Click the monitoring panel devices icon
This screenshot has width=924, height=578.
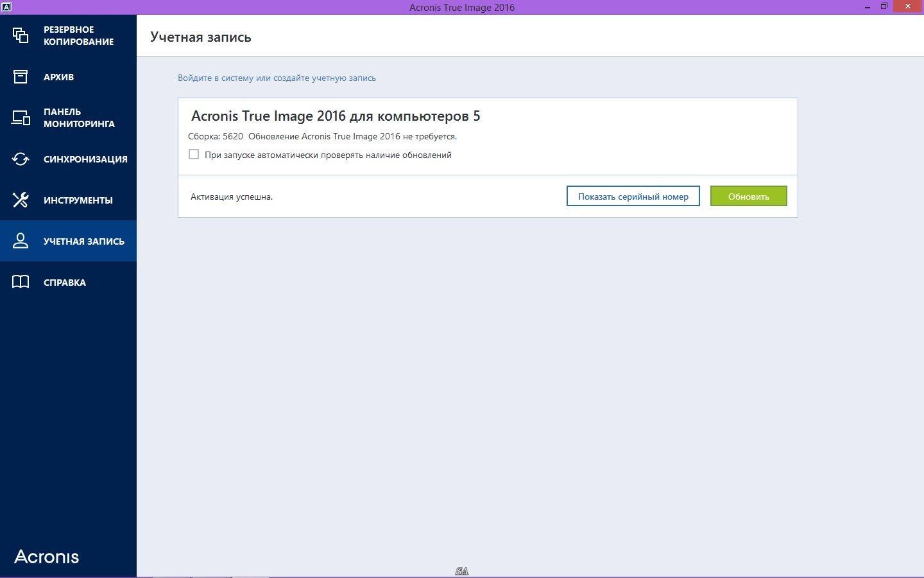[21, 118]
